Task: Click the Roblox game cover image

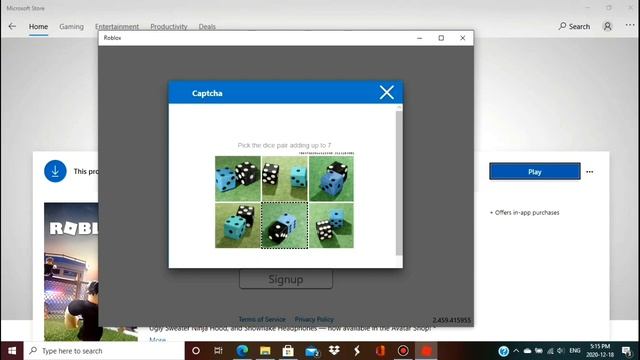Action: click(71, 271)
